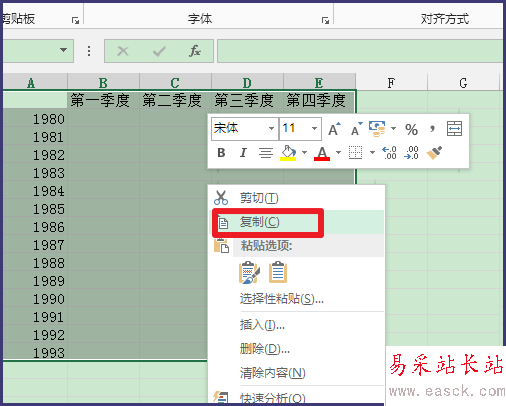The image size is (506, 406).
Task: Click Decrease Decimal icon
Action: [411, 153]
